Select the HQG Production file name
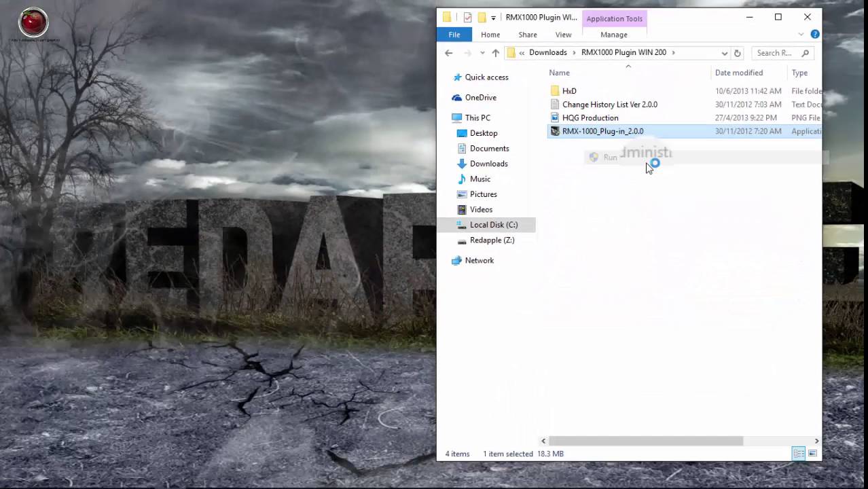Screen dimensions: 868x489 [590, 118]
